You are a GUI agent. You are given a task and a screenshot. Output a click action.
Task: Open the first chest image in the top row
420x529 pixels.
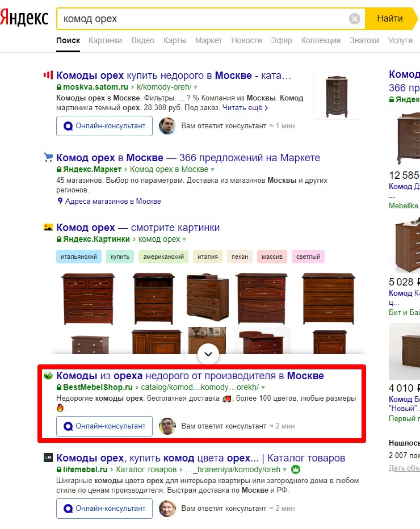89,299
